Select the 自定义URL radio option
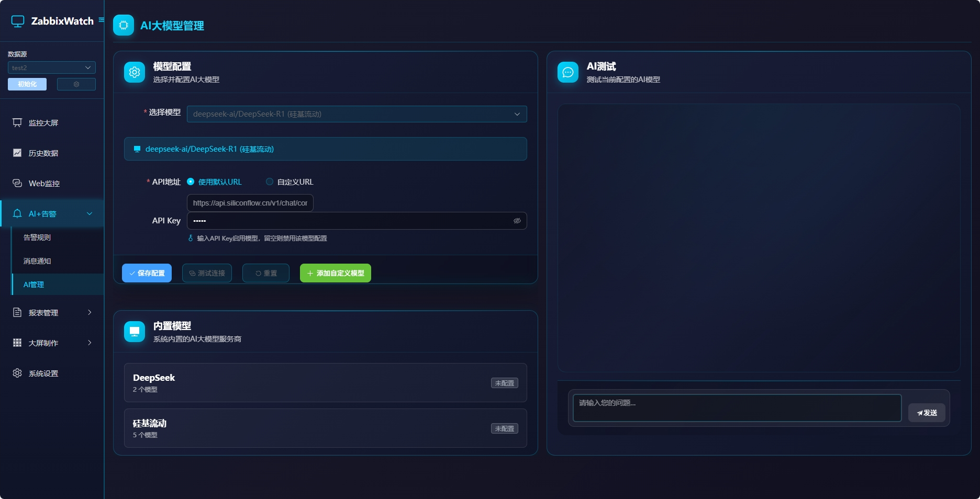Viewport: 980px width, 499px height. coord(270,182)
